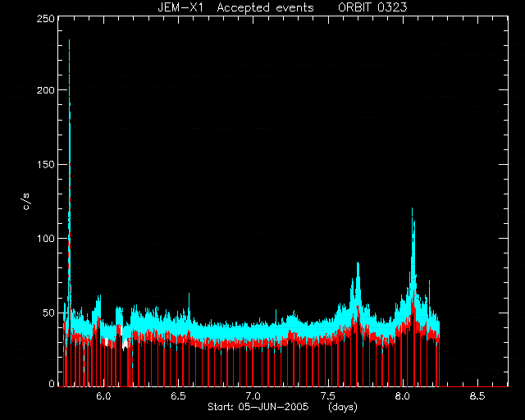Screen dimensions: 525x420
Task: Click the c/s y-axis unit label
Action: (x=26, y=202)
